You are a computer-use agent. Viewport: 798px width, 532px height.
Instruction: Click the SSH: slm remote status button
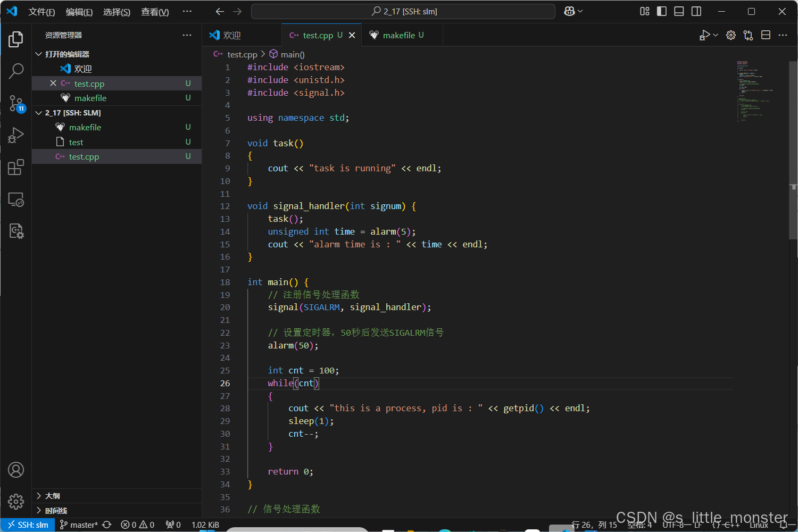tap(28, 525)
